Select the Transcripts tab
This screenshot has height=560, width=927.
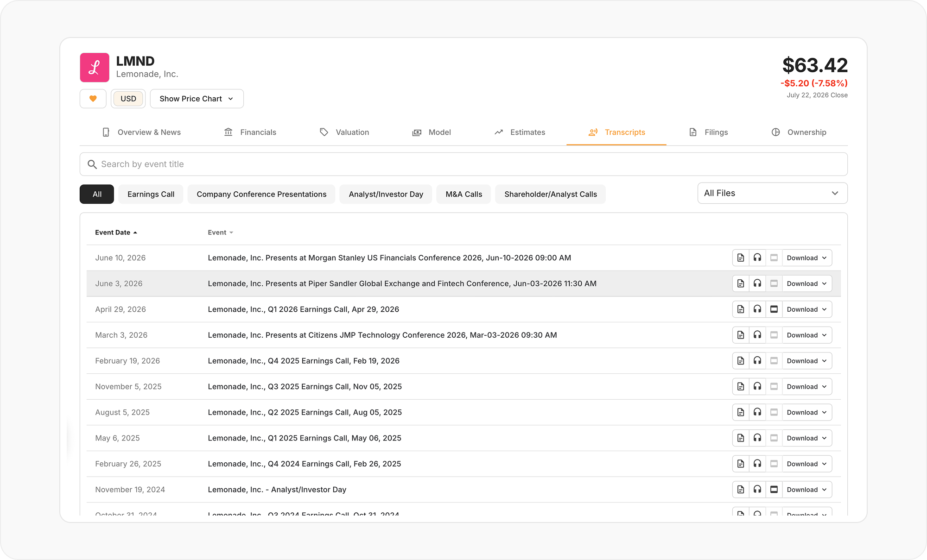tap(616, 132)
